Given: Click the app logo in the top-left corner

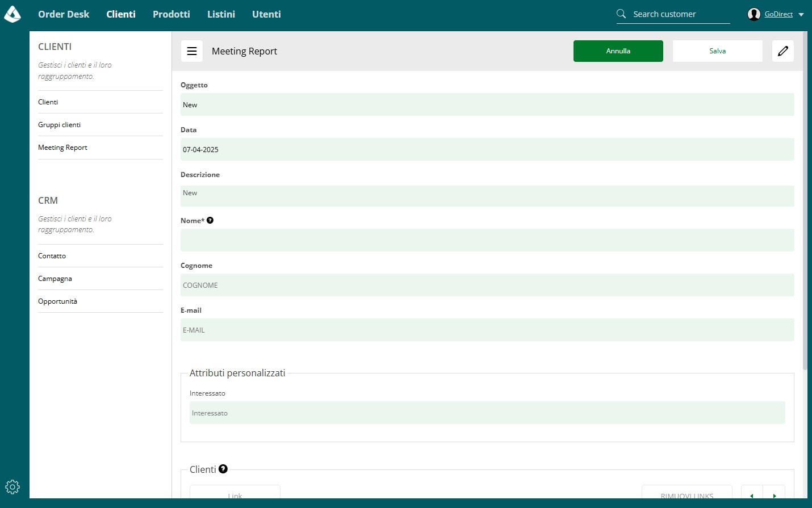Looking at the screenshot, I should pyautogui.click(x=12, y=14).
